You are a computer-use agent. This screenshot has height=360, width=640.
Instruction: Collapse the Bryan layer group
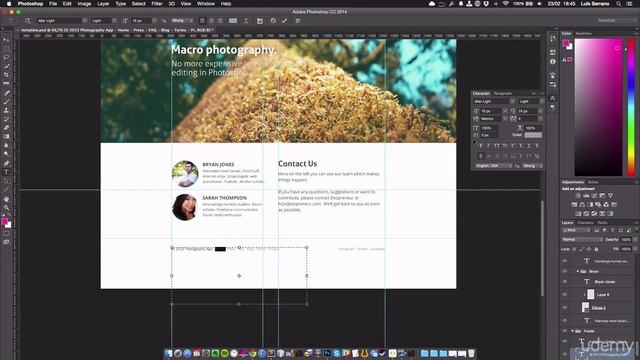578,271
